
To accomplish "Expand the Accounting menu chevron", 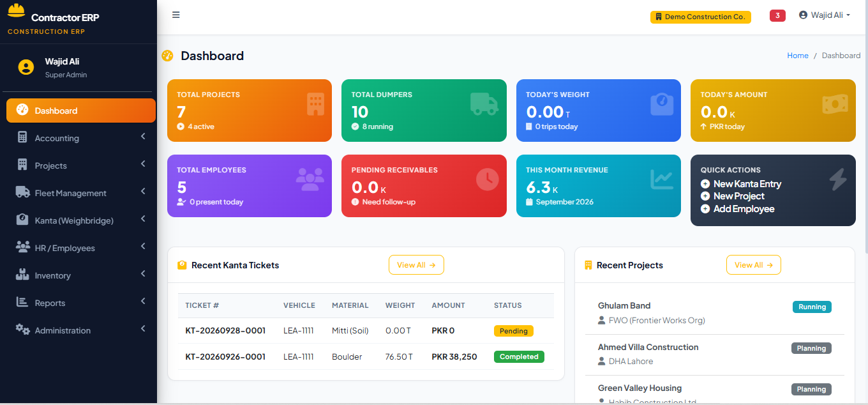I will point(143,137).
